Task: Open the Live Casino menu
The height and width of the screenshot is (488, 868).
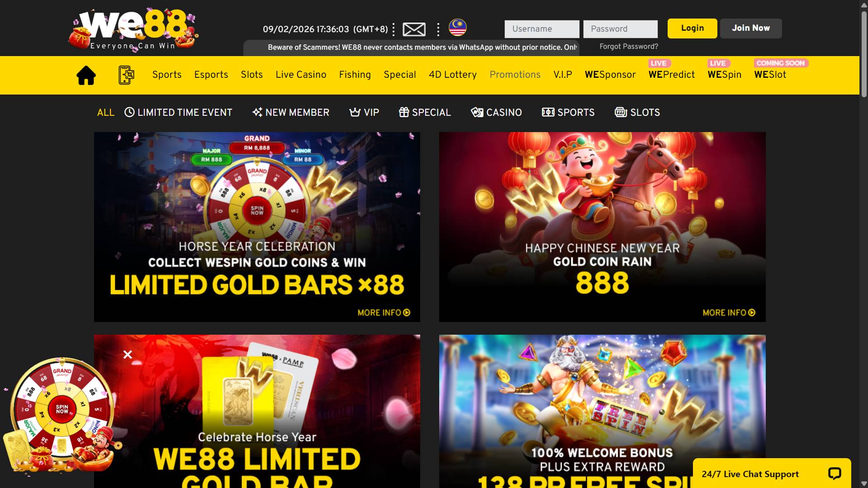Action: pyautogui.click(x=301, y=75)
